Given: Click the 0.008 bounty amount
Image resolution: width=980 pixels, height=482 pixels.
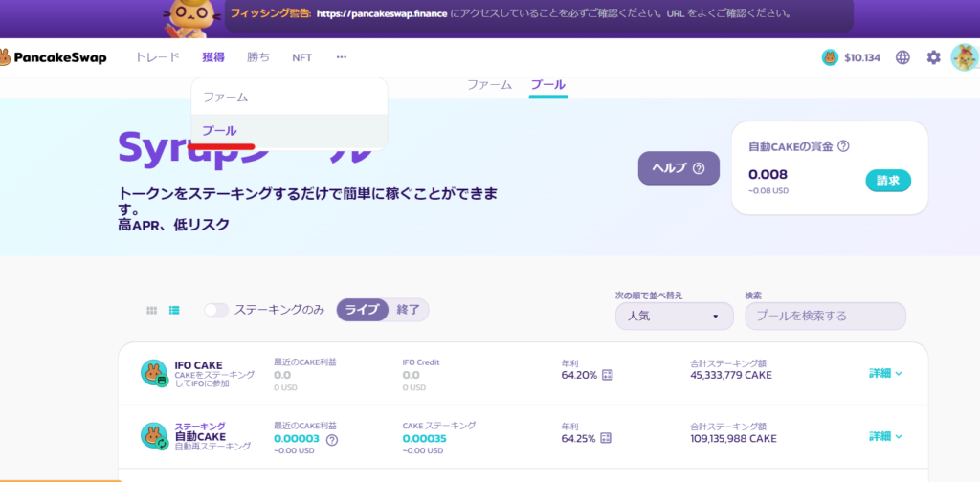Looking at the screenshot, I should [768, 174].
